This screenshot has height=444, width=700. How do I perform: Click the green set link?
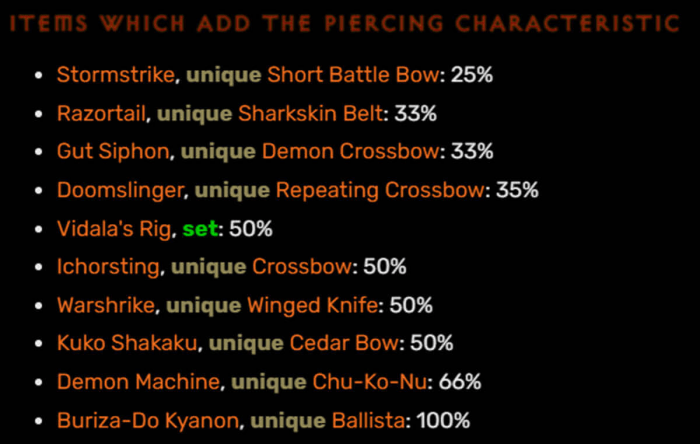point(200,229)
